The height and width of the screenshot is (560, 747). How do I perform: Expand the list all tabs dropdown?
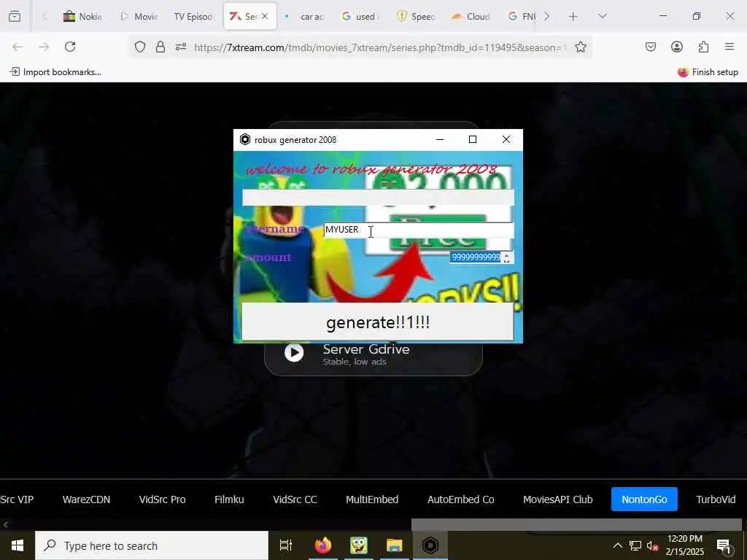[x=603, y=16]
